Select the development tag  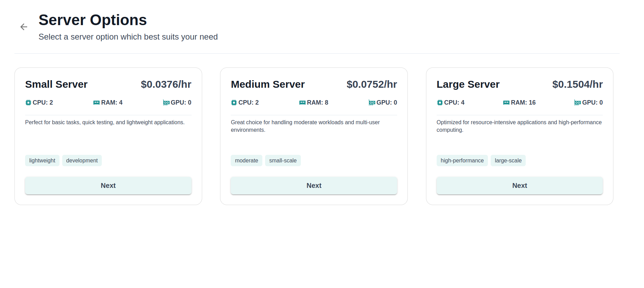point(82,160)
